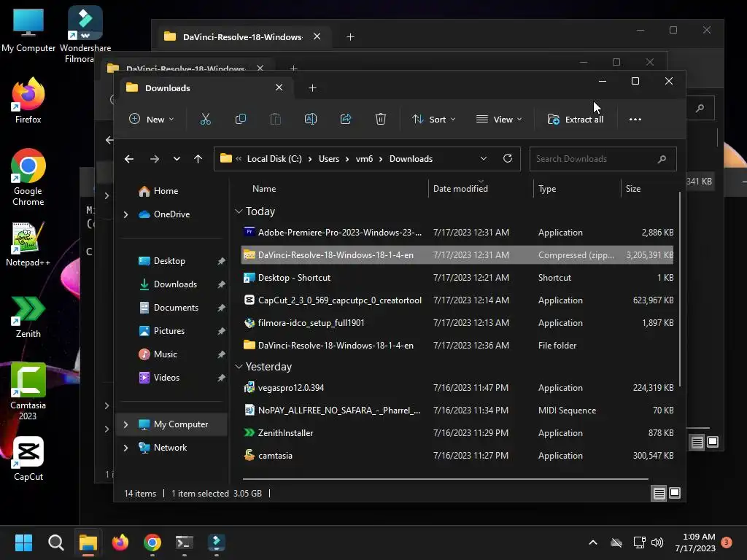Viewport: 747px width, 560px height.
Task: Open Camtasia 2023 desktop shortcut
Action: click(28, 392)
